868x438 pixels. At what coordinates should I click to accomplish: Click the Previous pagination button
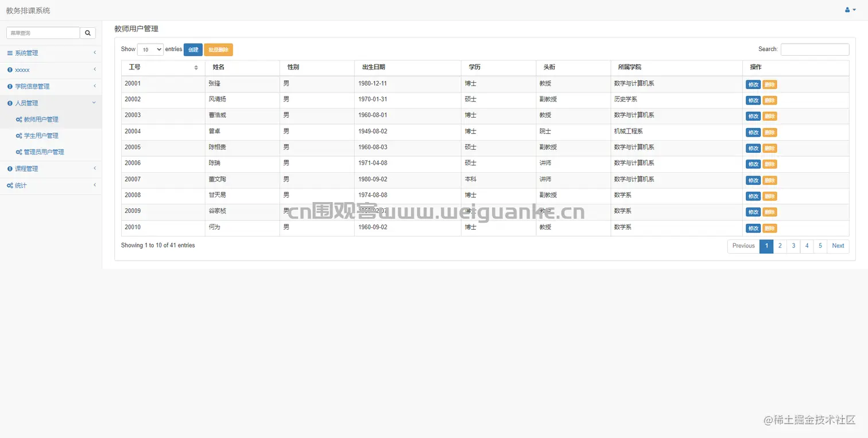coord(743,246)
